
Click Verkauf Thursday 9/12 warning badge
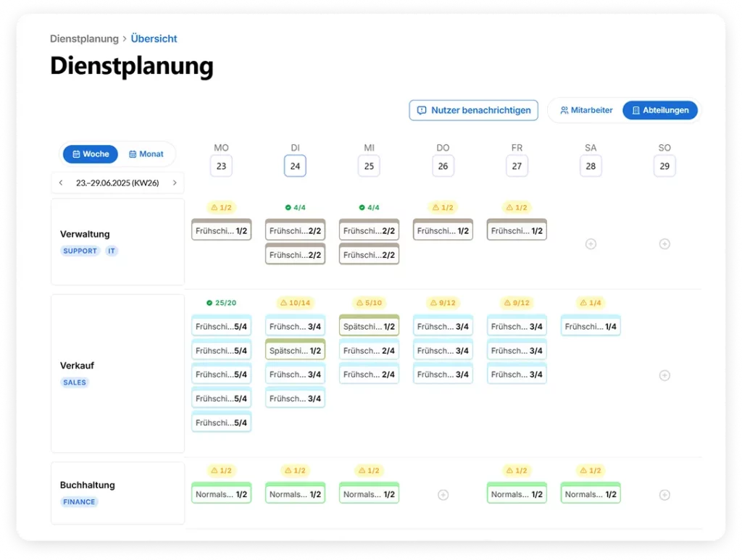pyautogui.click(x=443, y=303)
